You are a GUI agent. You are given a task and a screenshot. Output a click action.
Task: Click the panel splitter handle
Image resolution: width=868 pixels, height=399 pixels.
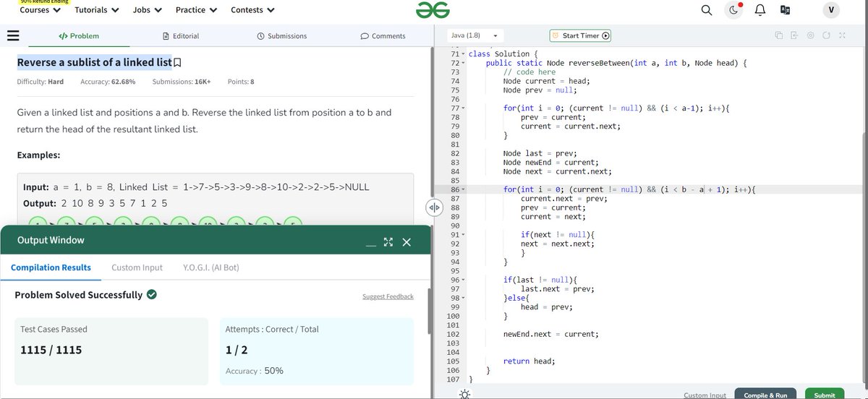click(x=434, y=207)
